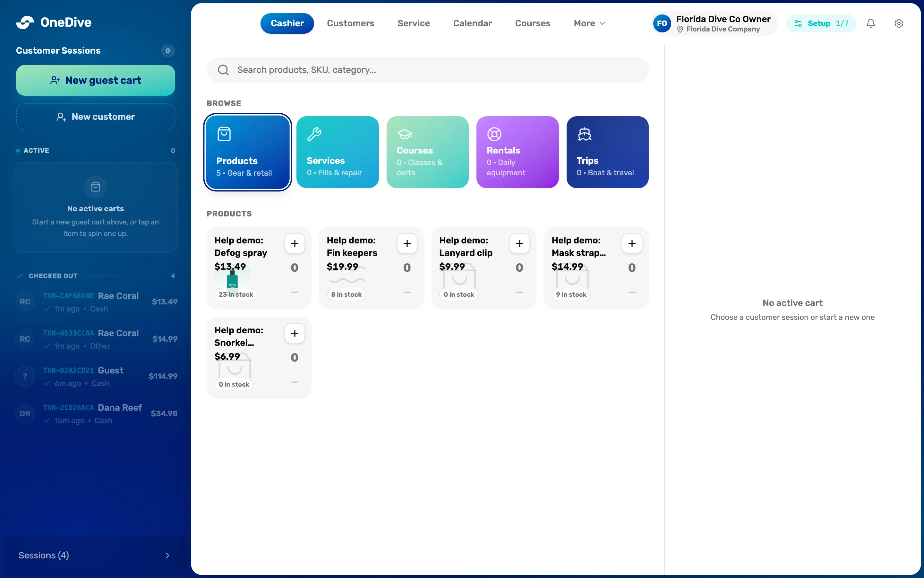Select the Products browse category
The width and height of the screenshot is (924, 578).
click(x=248, y=152)
